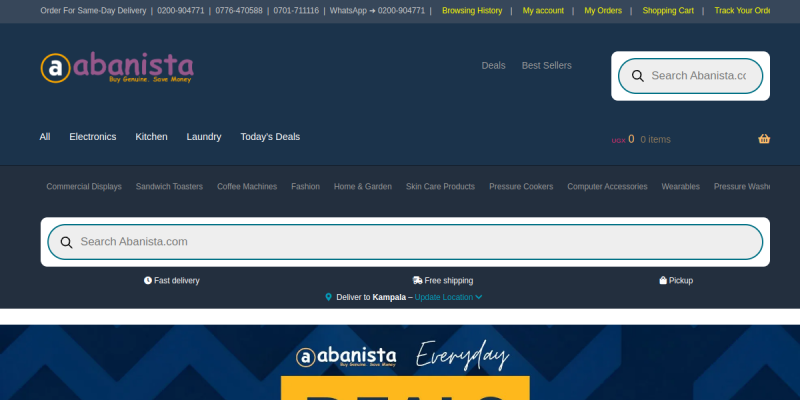Select the Fashion category
The height and width of the screenshot is (400, 800).
click(x=305, y=187)
